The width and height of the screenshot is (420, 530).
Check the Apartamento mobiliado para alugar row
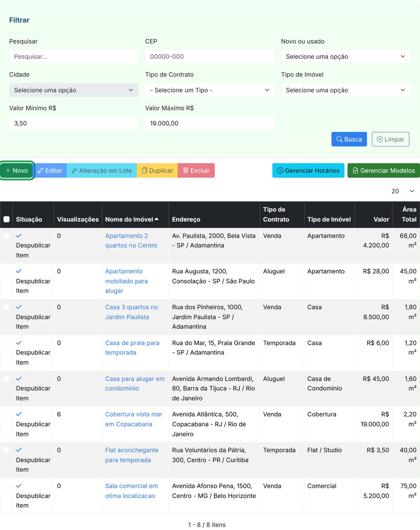7,271
